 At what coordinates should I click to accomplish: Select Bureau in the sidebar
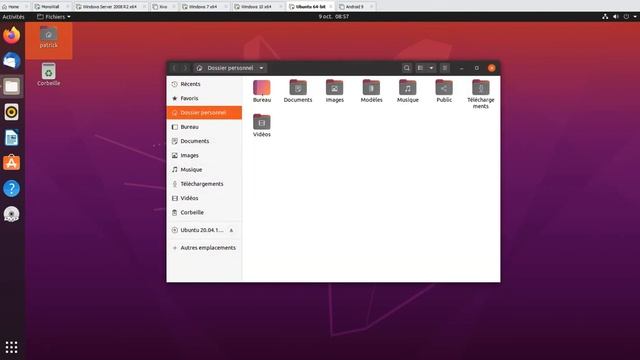coord(204,127)
